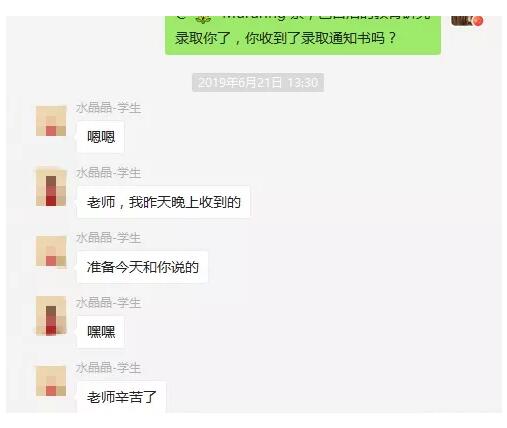Click 水晶晶-学生 name above 老师辛苦了
This screenshot has height=428, width=507.
pos(108,368)
